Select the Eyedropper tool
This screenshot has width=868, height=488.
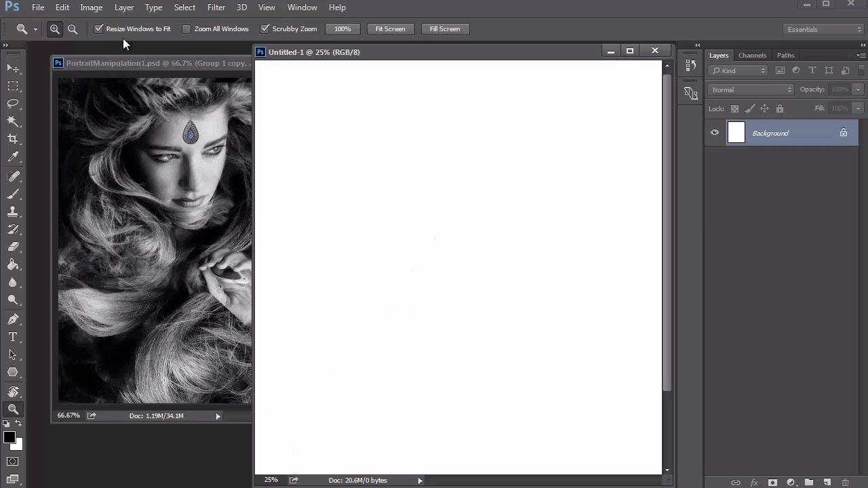(13, 157)
